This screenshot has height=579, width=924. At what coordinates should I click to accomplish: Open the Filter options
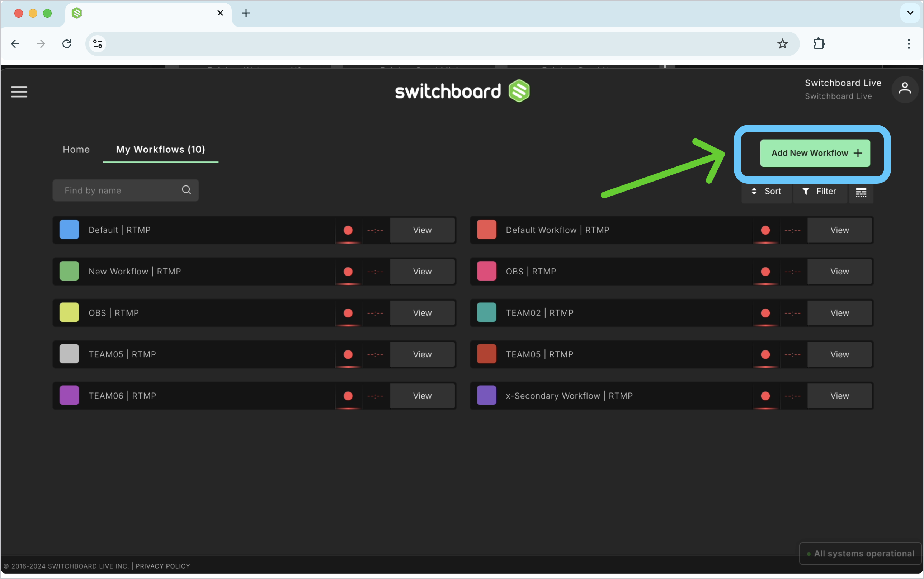820,192
